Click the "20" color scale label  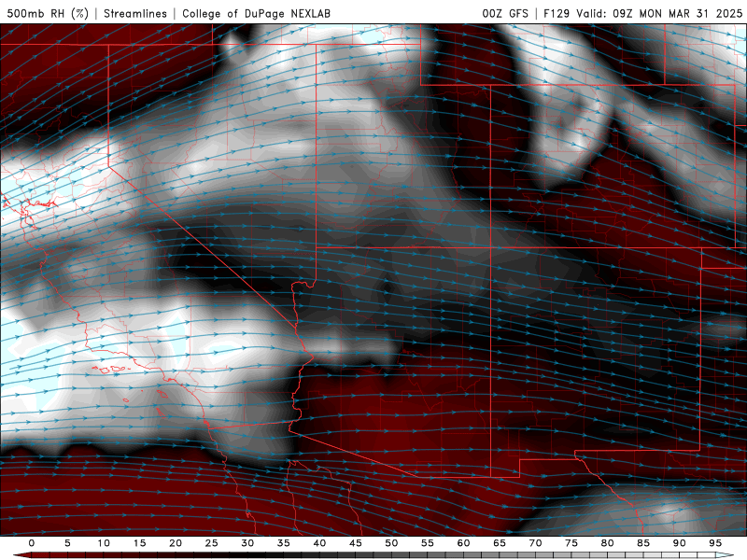point(176,543)
